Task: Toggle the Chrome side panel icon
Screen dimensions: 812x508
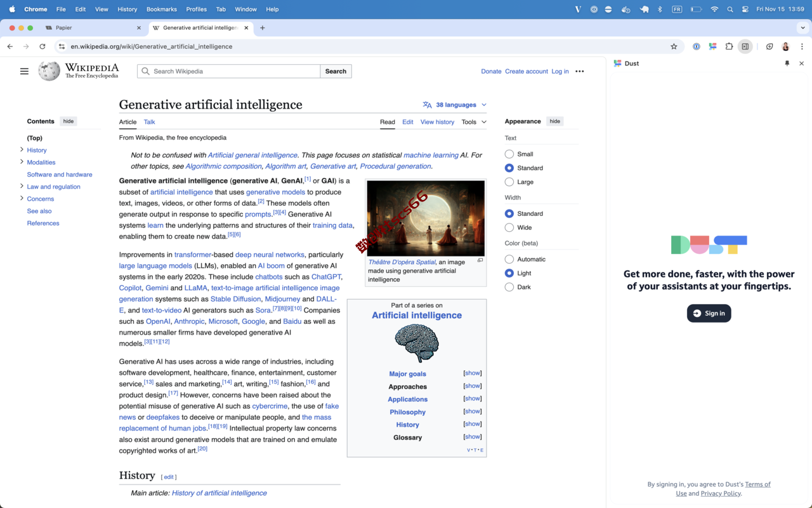Action: [745, 46]
